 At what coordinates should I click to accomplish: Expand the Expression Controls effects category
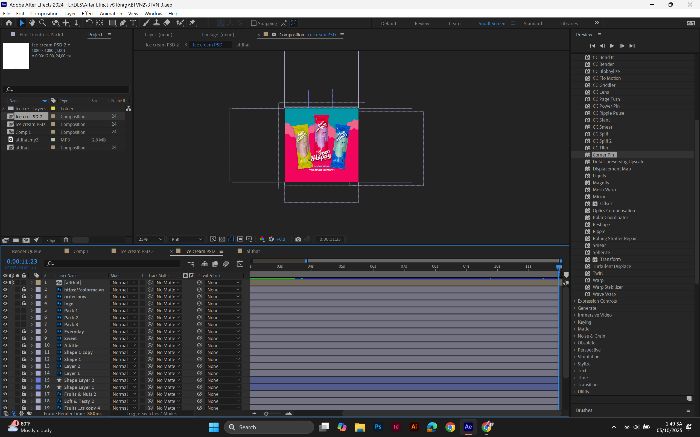pyautogui.click(x=597, y=301)
